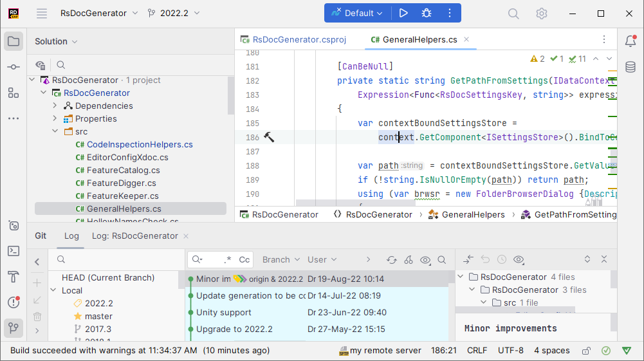Screen dimensions: 644x361
Task: Open more run actions menu
Action: 449,13
